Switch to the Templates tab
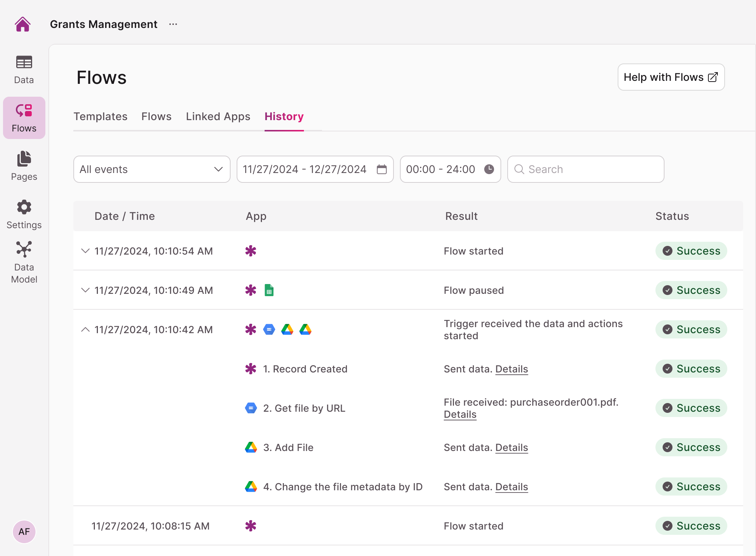 100,116
